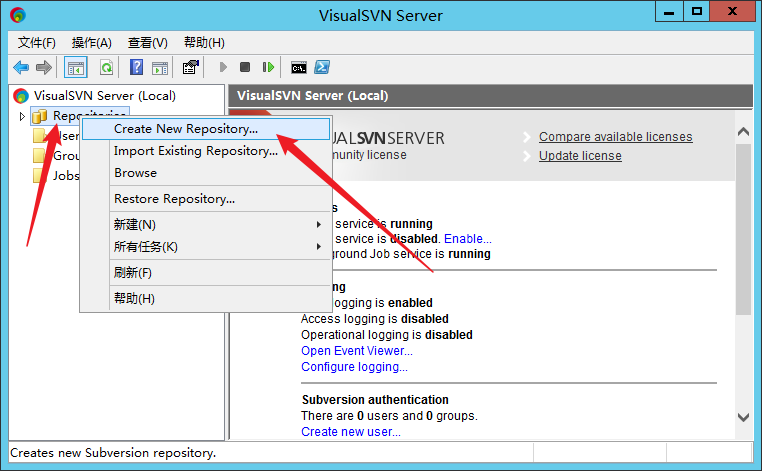Restart the server with the restart icon

tap(268, 67)
